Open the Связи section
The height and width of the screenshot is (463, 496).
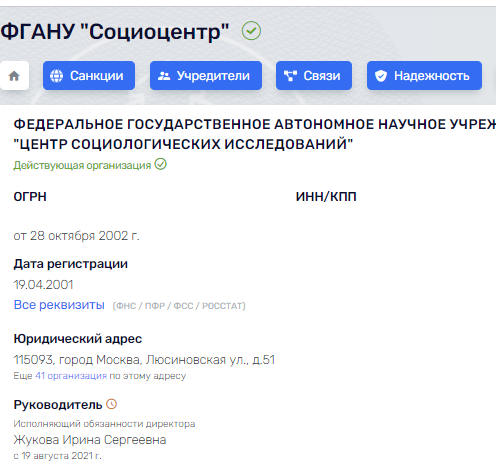[x=314, y=76]
